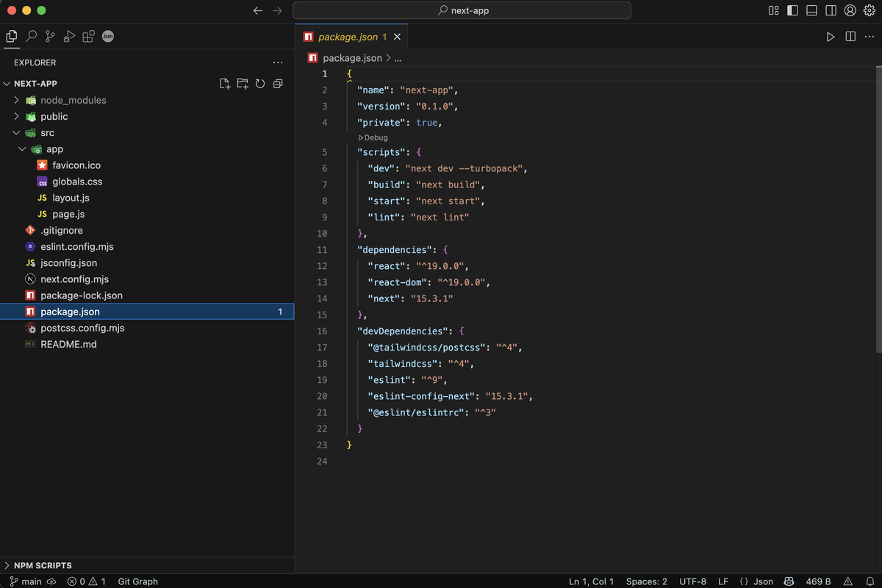882x588 pixels.
Task: Open the Explorer view in activity bar
Action: pyautogui.click(x=12, y=36)
